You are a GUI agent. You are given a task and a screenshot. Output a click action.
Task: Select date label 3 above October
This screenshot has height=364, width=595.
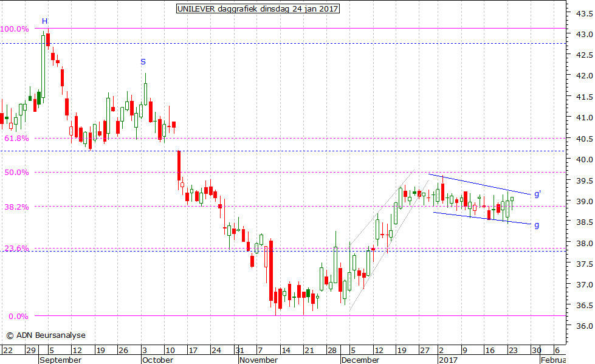pos(145,350)
